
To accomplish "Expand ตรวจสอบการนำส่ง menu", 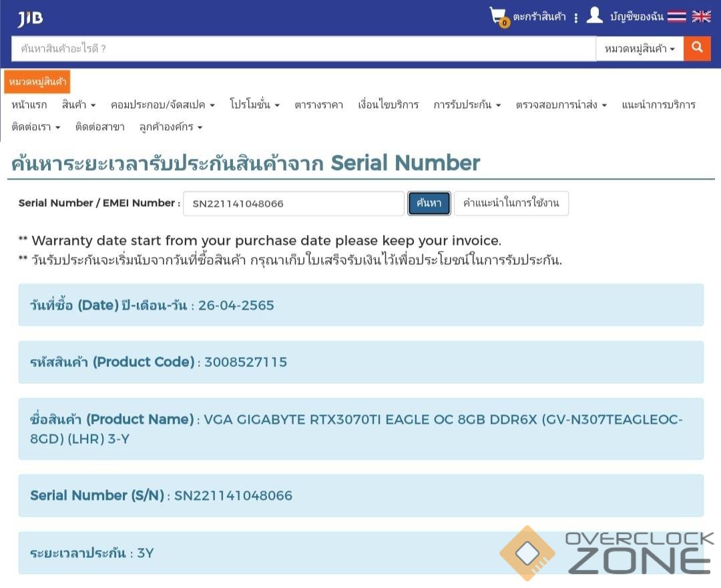I will tap(561, 105).
